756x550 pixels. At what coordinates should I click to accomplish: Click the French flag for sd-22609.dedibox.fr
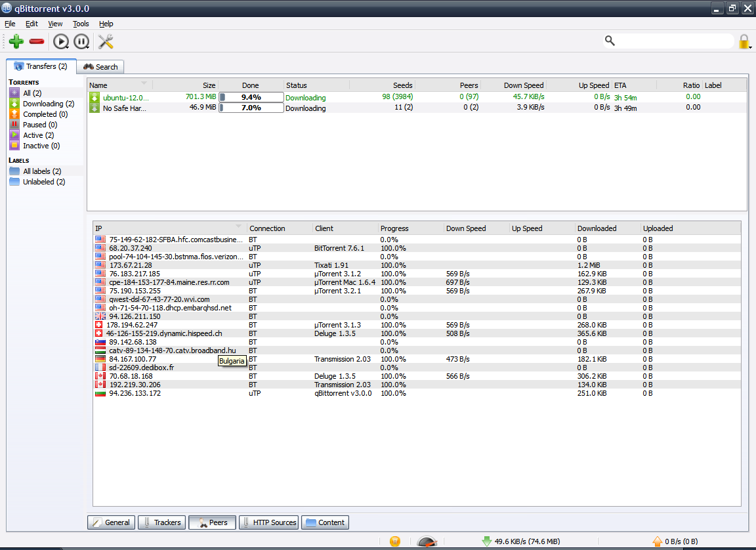(x=100, y=368)
